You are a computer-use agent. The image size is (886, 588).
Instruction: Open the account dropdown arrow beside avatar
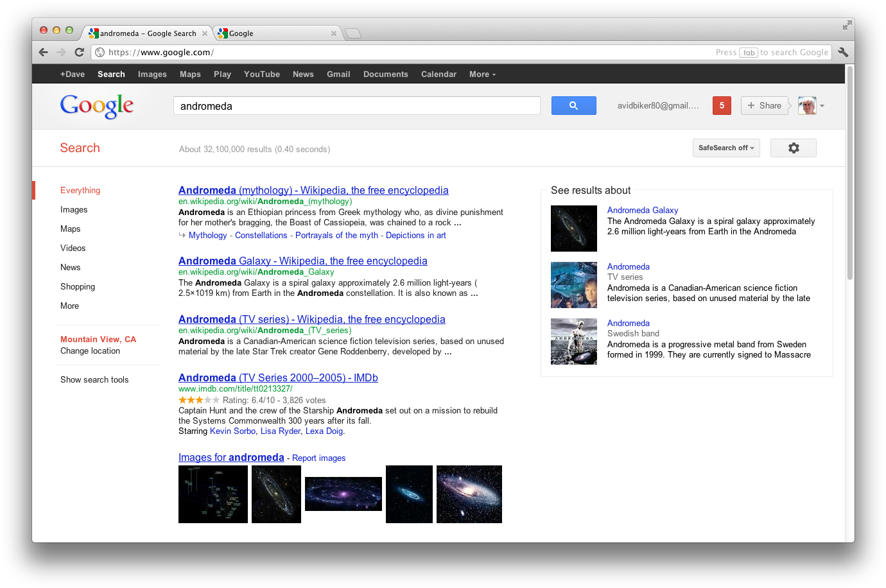pos(822,106)
